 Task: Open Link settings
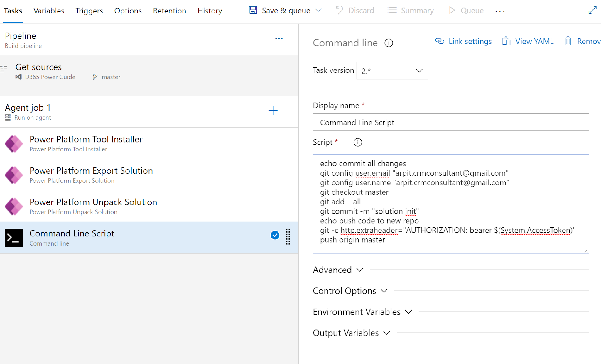(x=463, y=41)
